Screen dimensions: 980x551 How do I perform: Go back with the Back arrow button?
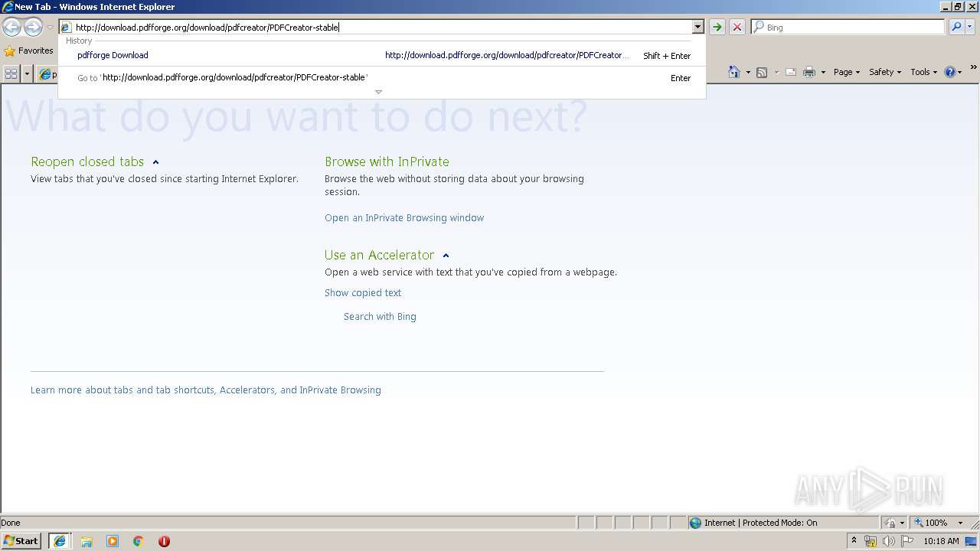[11, 28]
